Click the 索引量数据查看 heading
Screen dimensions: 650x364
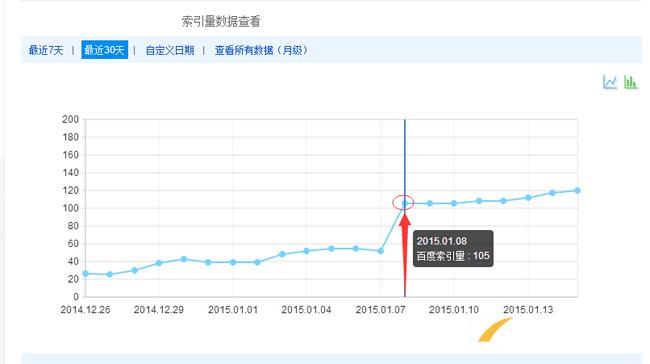coord(221,22)
